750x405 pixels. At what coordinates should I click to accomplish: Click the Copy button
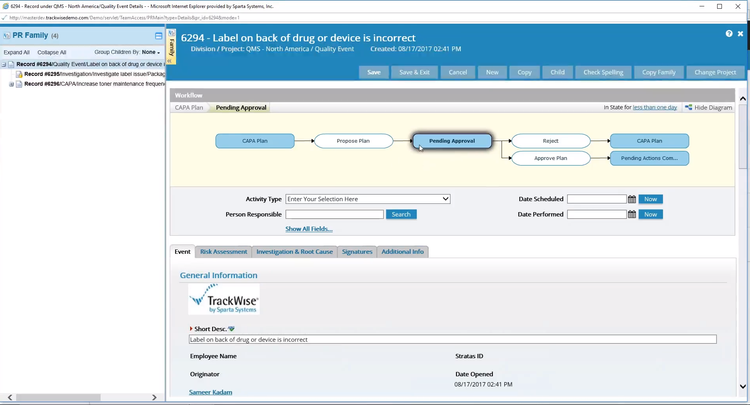click(x=524, y=72)
